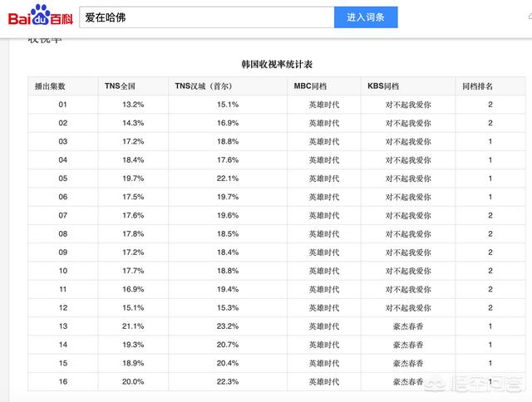
Task: Select the 22.1% rating cell
Action: pos(228,179)
